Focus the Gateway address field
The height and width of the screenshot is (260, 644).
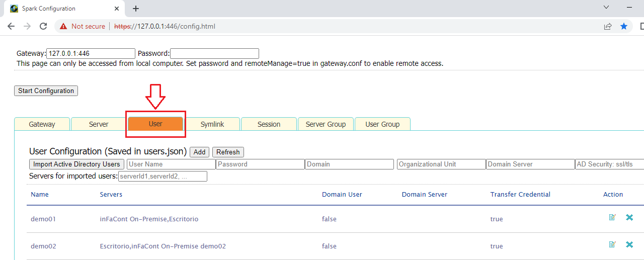(91, 53)
